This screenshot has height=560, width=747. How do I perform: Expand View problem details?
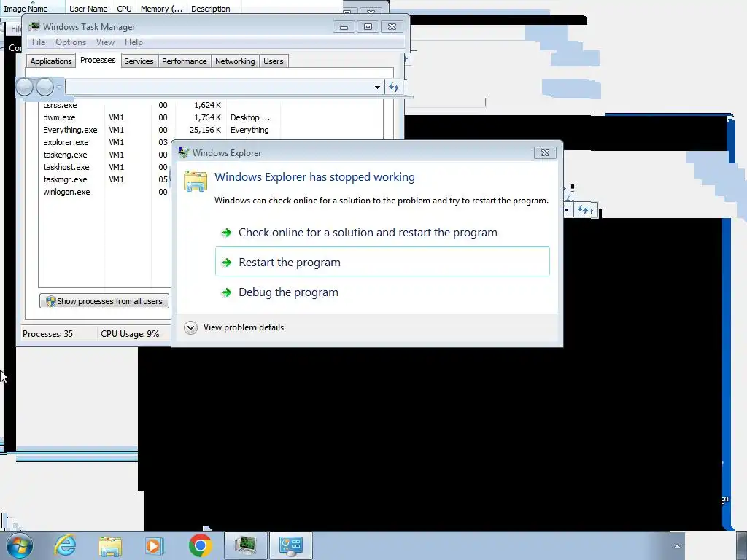click(234, 327)
